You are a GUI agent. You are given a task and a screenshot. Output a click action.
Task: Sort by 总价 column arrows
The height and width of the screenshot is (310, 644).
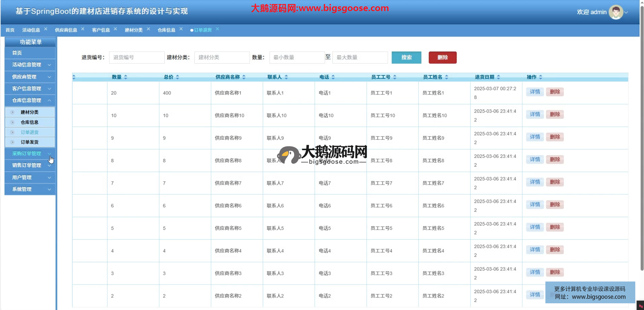coord(177,77)
